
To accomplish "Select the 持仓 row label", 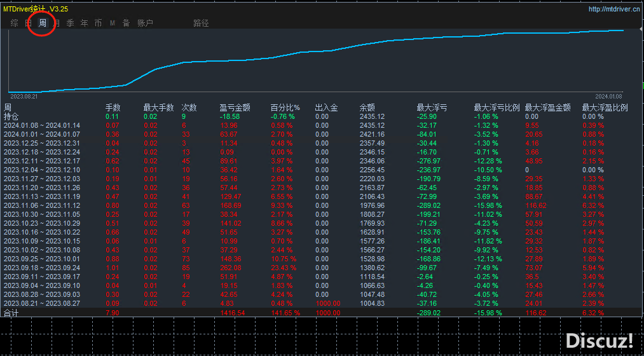I will pos(11,116).
